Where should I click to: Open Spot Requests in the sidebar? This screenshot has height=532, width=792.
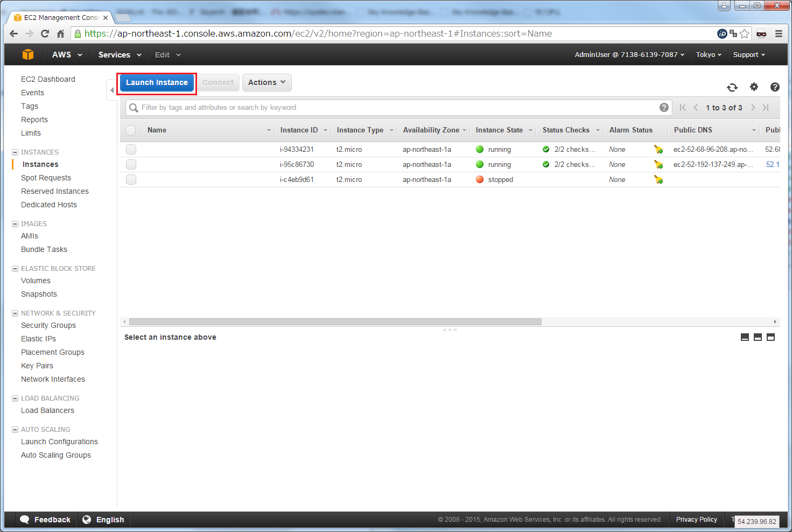tap(46, 178)
